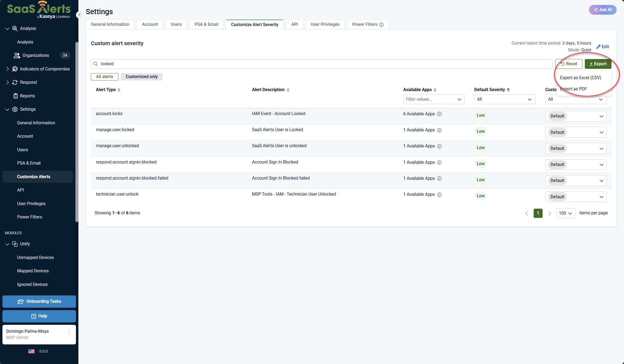Viewport: 624px width, 364px height.
Task: Choose Export as Excel (CSV)
Action: pyautogui.click(x=580, y=78)
